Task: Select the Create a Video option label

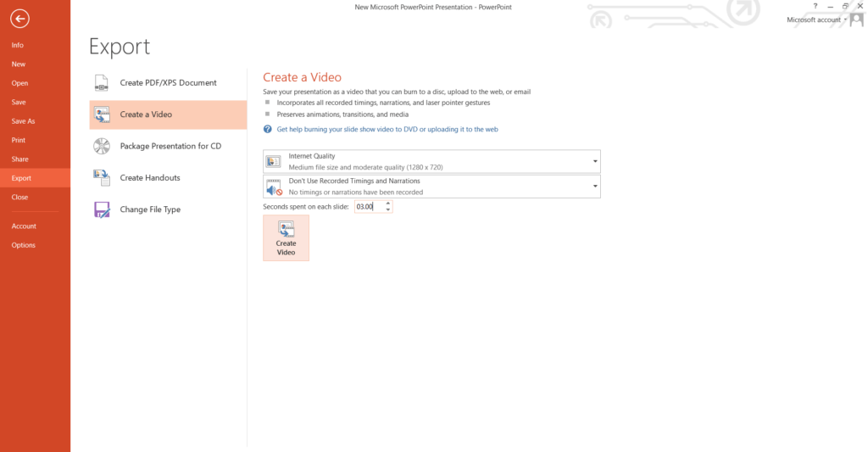Action: pyautogui.click(x=146, y=114)
